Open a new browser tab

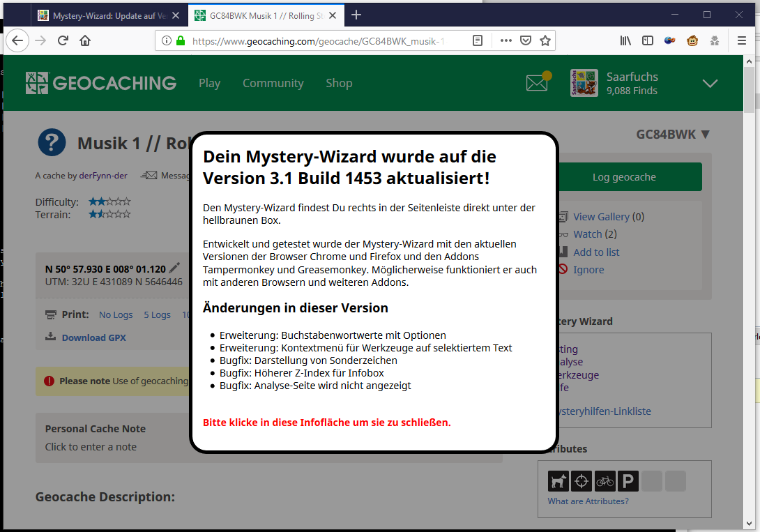coord(356,15)
